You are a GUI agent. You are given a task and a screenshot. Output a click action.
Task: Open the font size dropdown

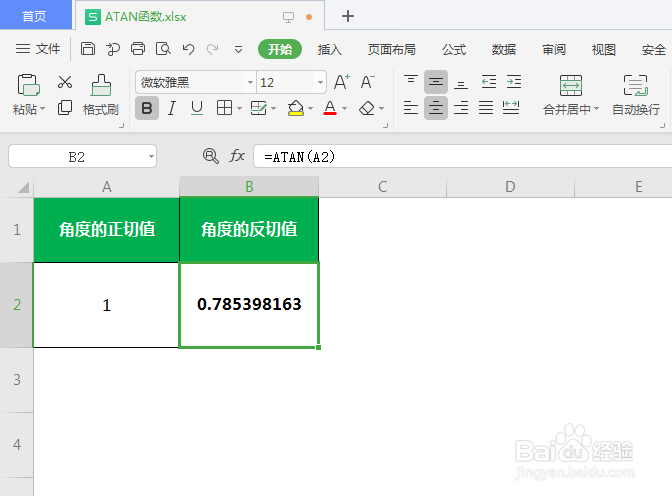320,82
